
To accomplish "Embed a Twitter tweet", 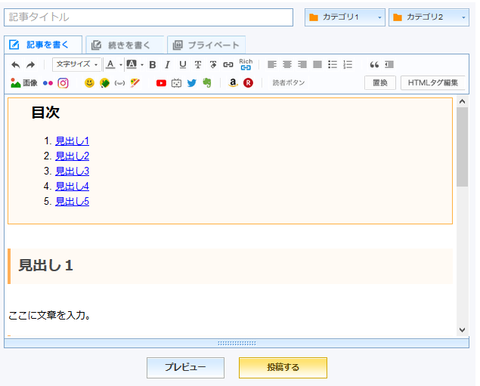I will click(x=192, y=83).
